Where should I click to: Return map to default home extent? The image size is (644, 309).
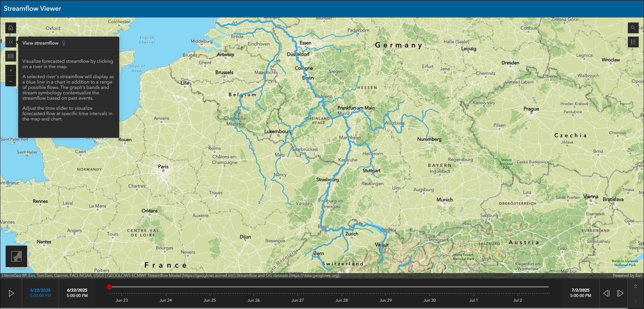pyautogui.click(x=11, y=28)
